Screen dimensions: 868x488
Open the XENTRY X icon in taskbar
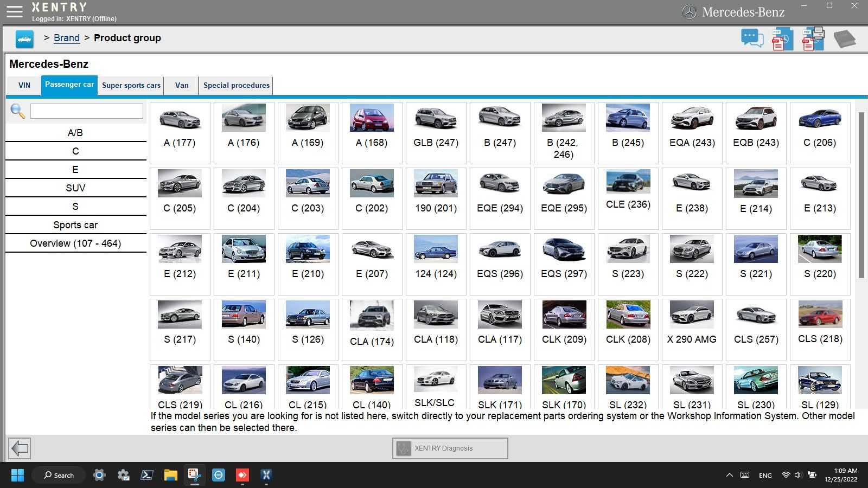tap(266, 475)
